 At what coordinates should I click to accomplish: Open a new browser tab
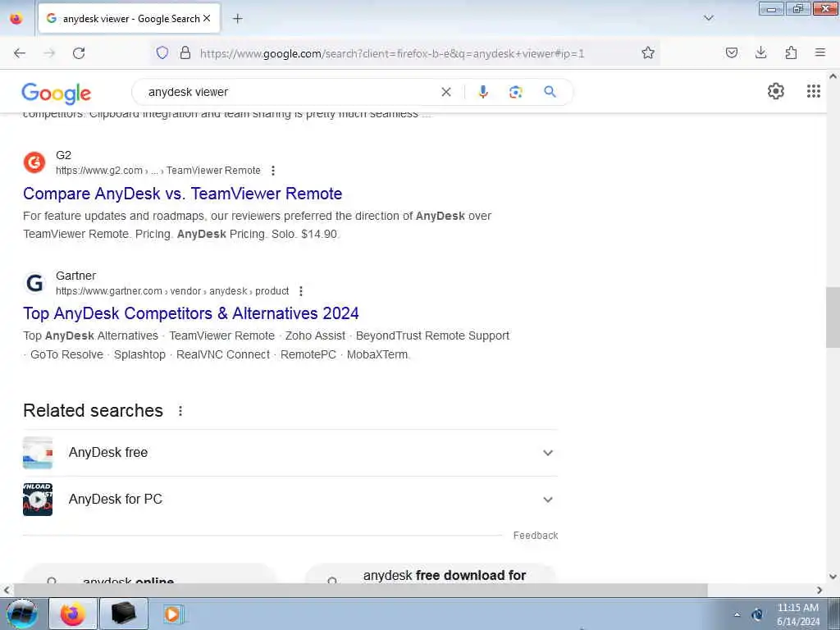[x=237, y=18]
